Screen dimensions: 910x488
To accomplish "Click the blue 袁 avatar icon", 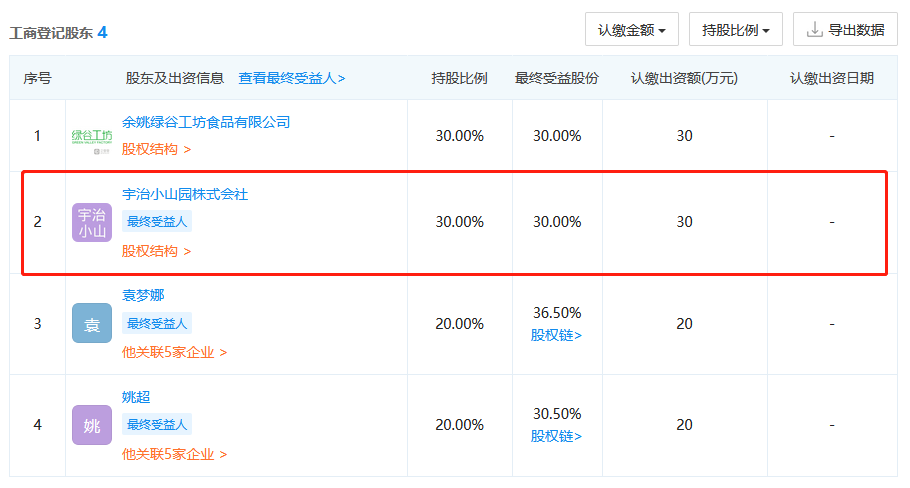I will pyautogui.click(x=92, y=323).
